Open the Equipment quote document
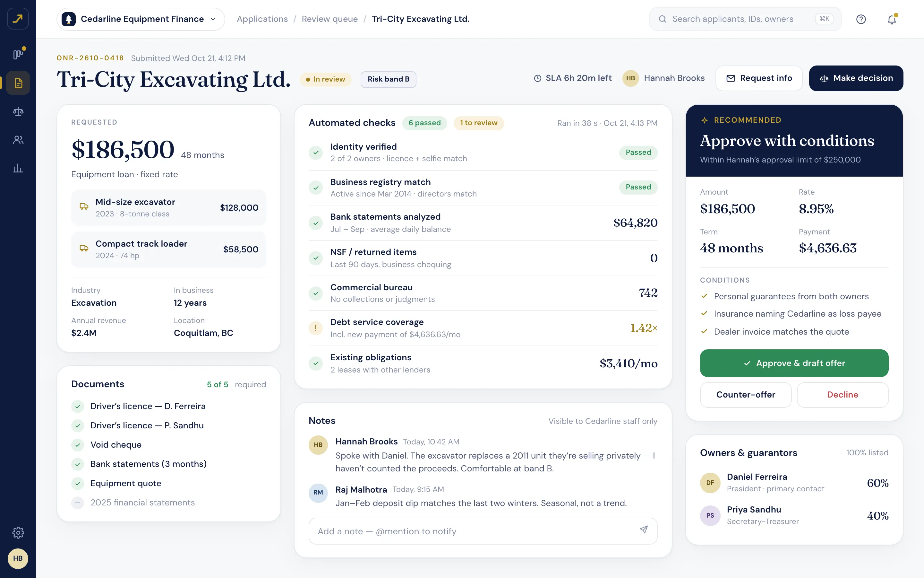 [168, 483]
